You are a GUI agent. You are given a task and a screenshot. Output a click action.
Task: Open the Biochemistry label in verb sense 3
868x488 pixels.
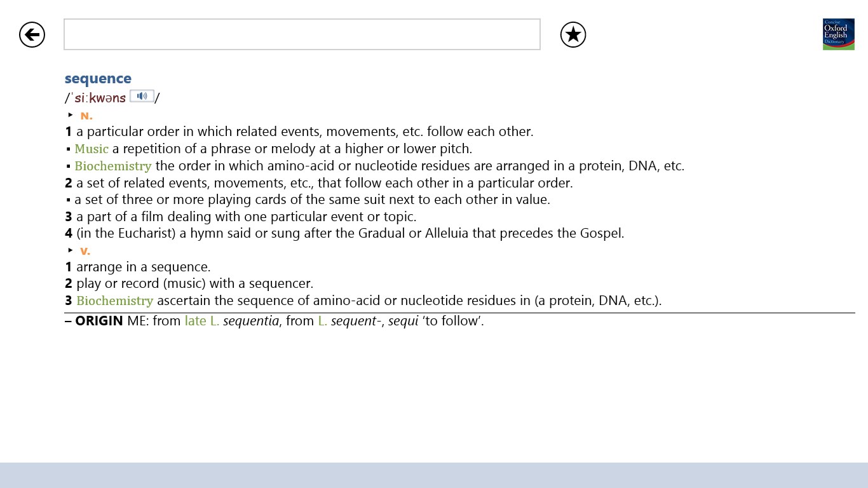tap(115, 300)
